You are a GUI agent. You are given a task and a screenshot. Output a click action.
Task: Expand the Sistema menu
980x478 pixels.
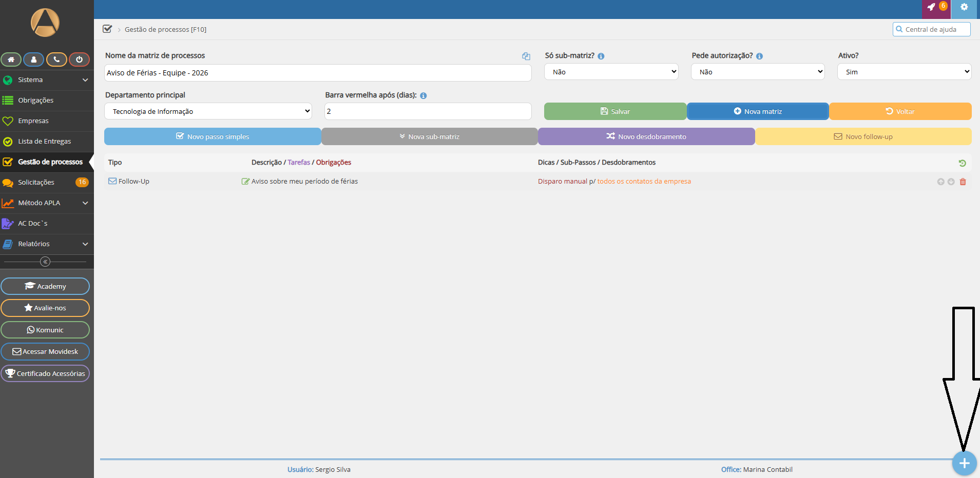click(x=47, y=80)
